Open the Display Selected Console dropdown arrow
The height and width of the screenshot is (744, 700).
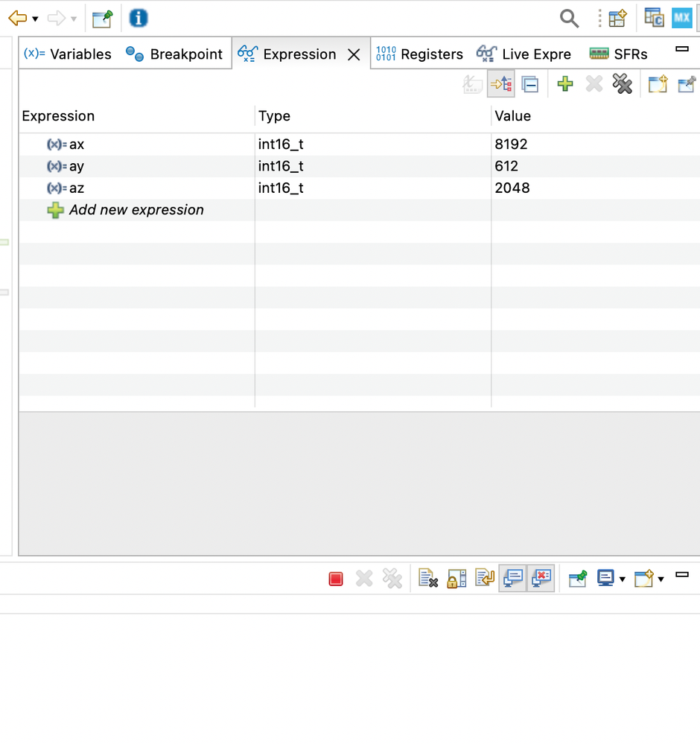pyautogui.click(x=622, y=579)
